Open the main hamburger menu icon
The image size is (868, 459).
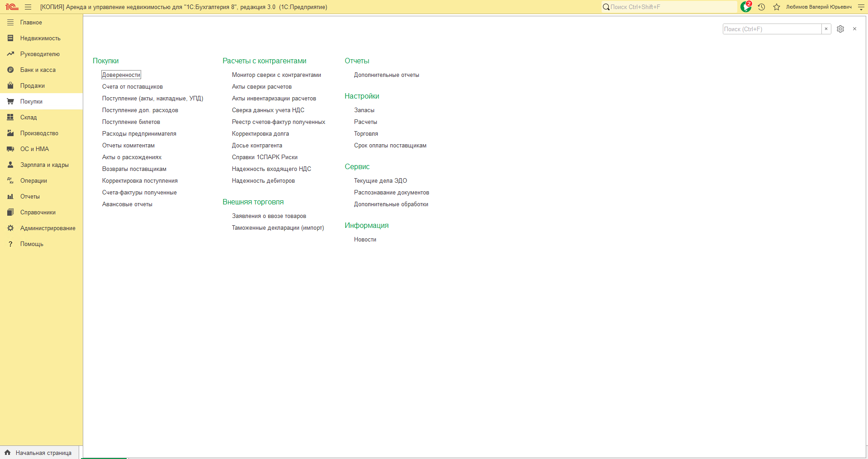pos(28,7)
